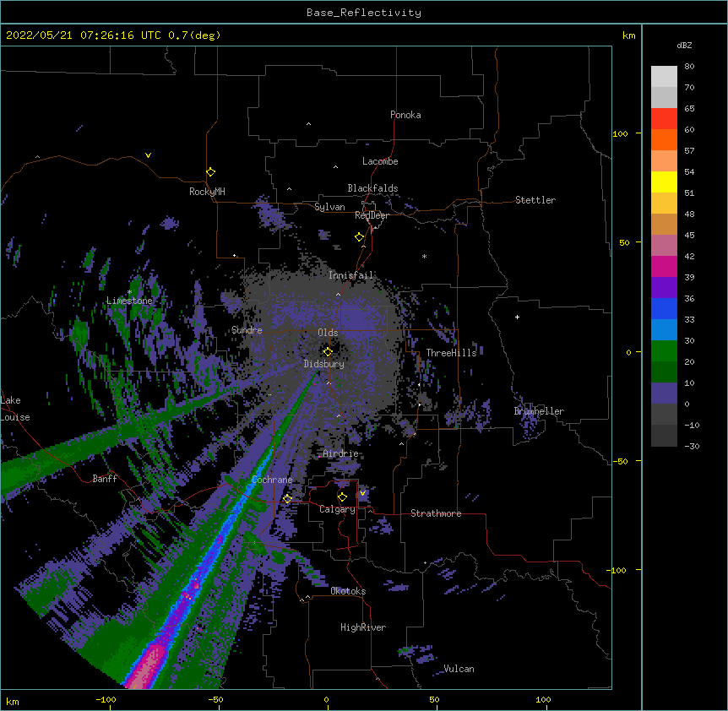Pick the green 30 dBZ color band
This screenshot has width=728, height=711.
pyautogui.click(x=664, y=351)
